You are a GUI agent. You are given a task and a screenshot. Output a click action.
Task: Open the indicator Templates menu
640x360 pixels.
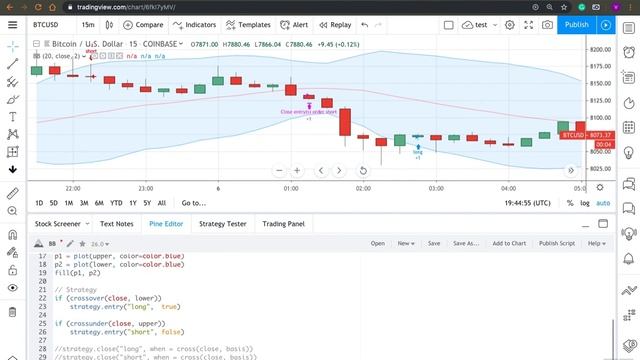248,25
